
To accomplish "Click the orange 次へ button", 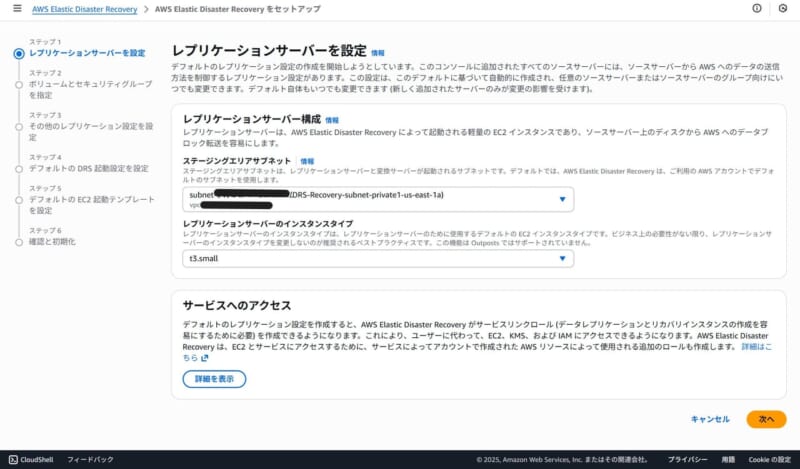I will pyautogui.click(x=766, y=419).
